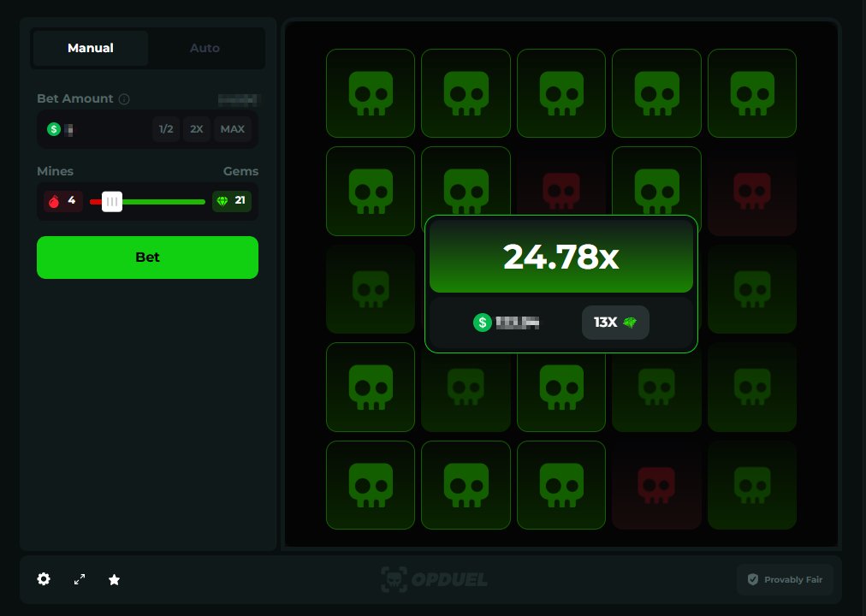This screenshot has width=866, height=616.
Task: Select the skull tile in first row, third column
Action: tap(561, 93)
